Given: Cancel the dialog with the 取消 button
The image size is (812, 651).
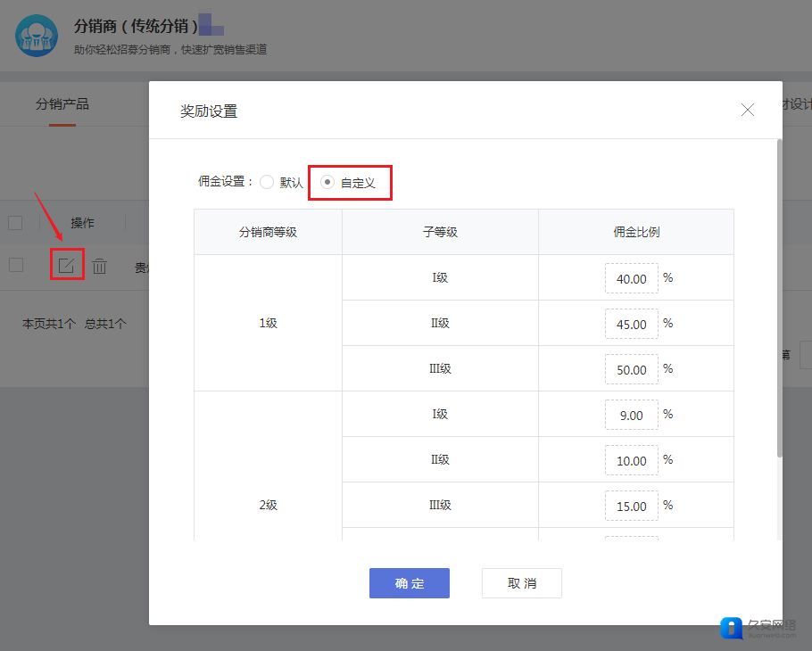Looking at the screenshot, I should pyautogui.click(x=521, y=583).
